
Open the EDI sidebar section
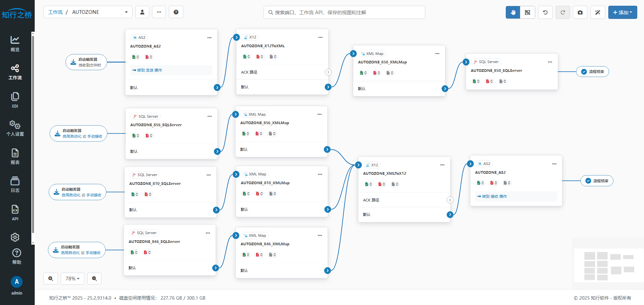15,100
